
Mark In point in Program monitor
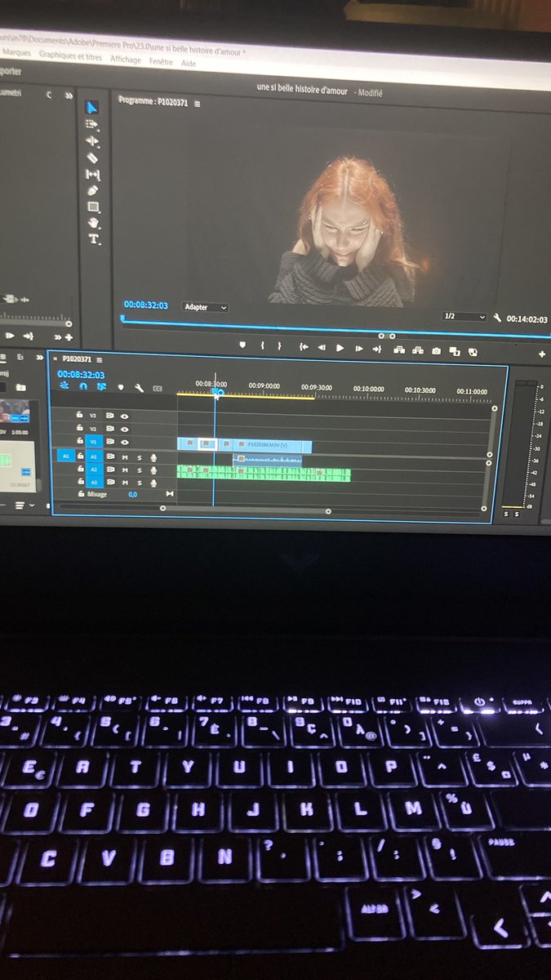click(262, 345)
